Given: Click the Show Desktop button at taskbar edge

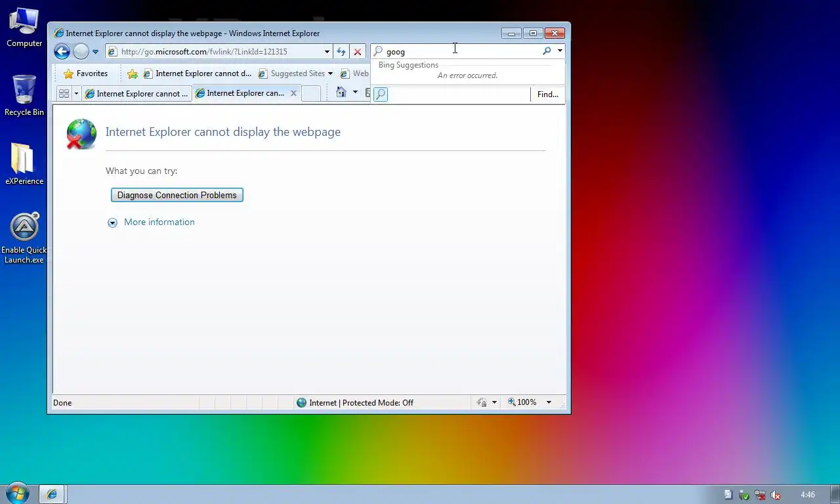Looking at the screenshot, I should [835, 495].
